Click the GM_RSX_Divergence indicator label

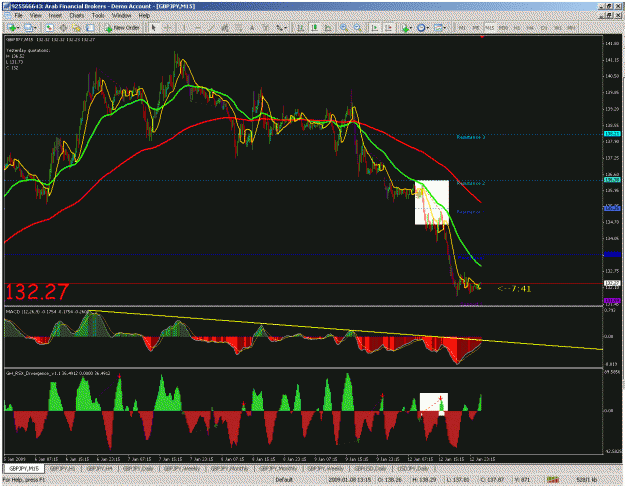pos(58,373)
